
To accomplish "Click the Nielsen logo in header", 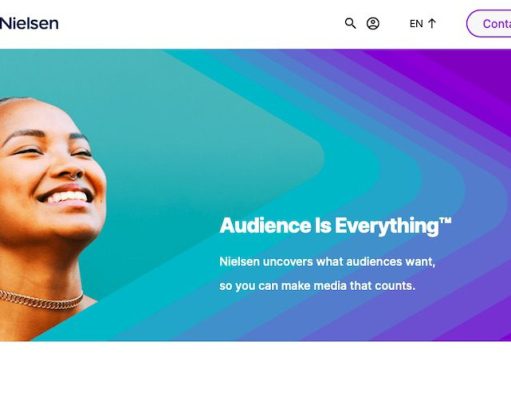I will [29, 23].
